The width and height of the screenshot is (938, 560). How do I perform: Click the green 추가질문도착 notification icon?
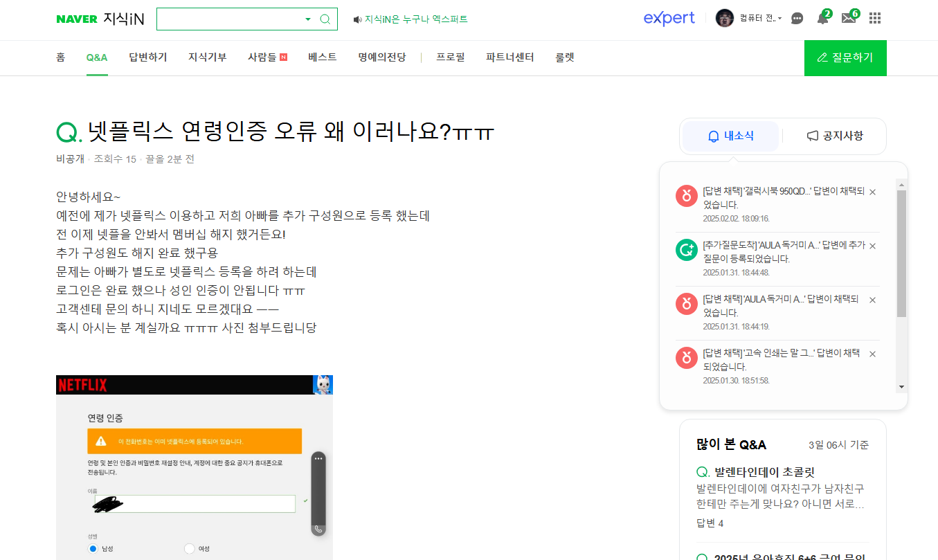click(x=686, y=250)
